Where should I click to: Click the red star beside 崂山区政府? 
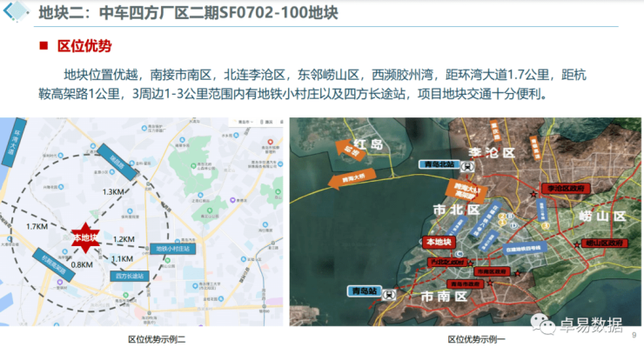pos(577,244)
